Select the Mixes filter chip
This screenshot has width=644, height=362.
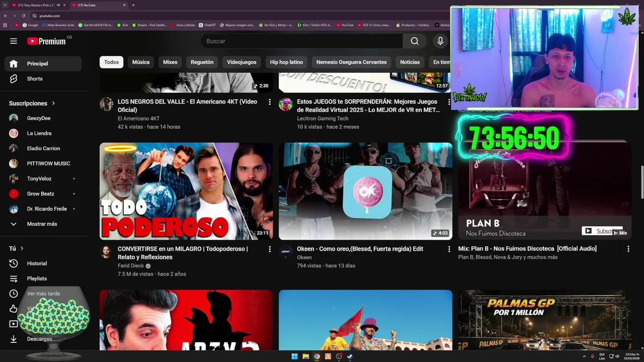pyautogui.click(x=170, y=62)
